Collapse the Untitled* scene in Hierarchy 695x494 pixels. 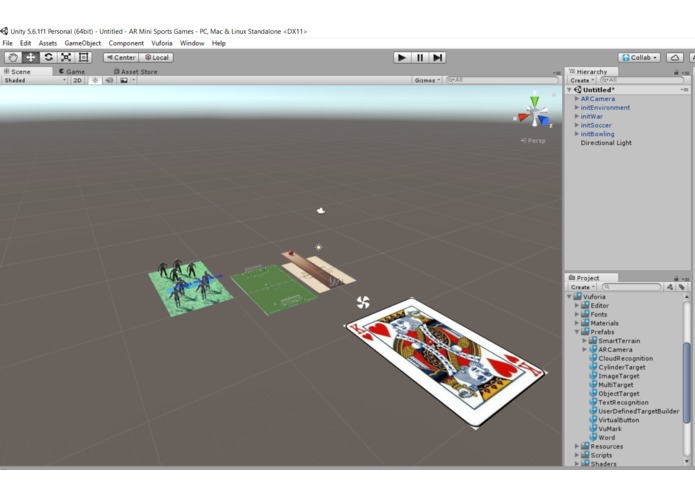[x=570, y=89]
